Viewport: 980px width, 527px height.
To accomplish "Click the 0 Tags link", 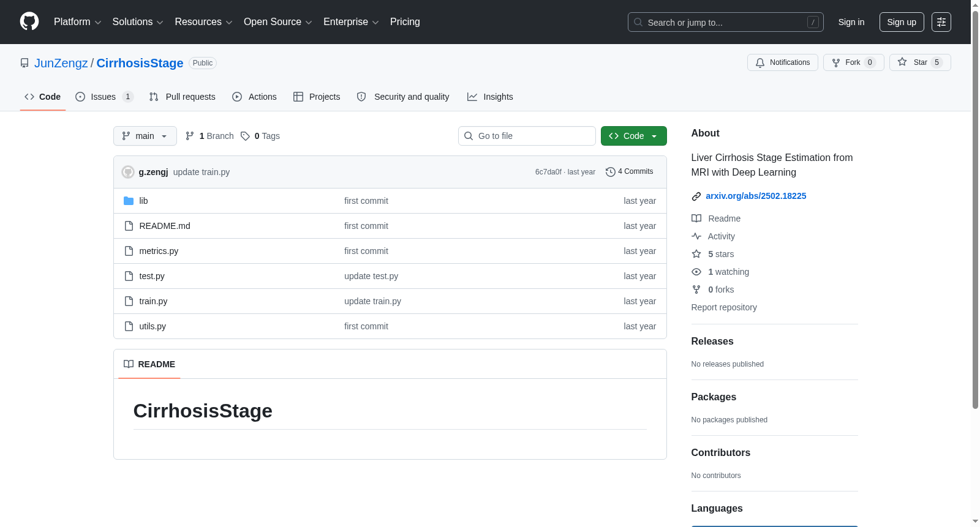I will (261, 136).
